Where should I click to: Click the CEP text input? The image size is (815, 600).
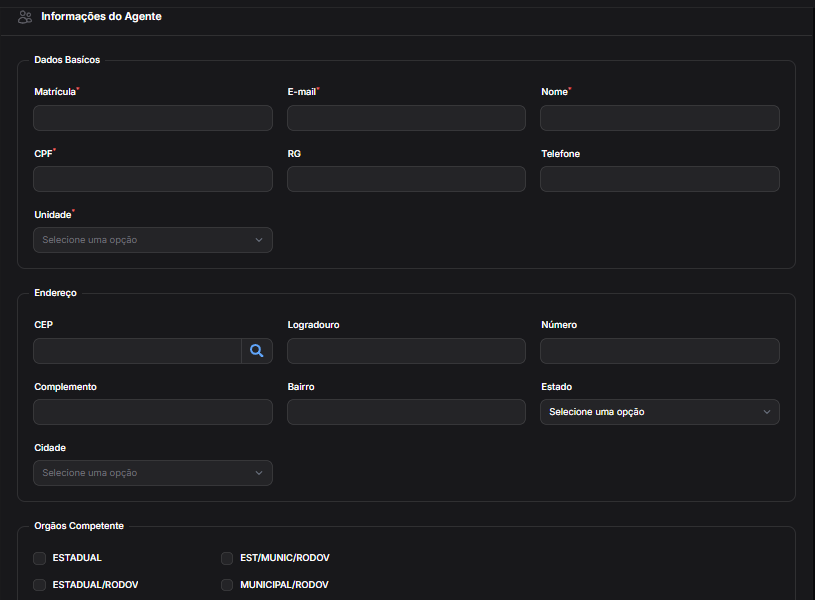coord(137,351)
